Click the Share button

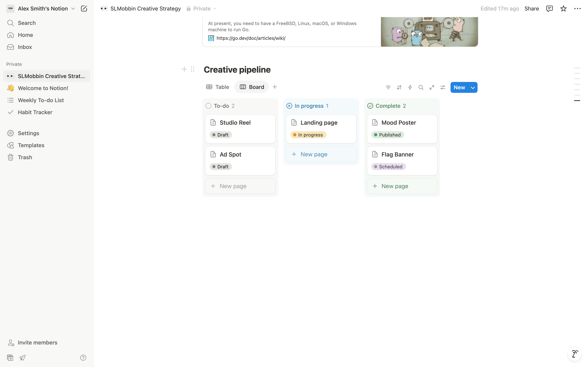click(531, 9)
